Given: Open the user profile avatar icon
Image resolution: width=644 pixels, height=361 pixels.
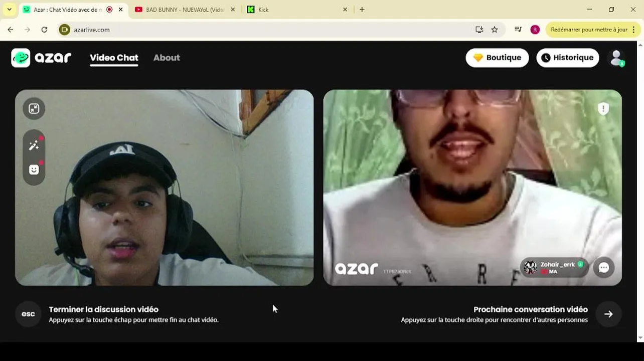Looking at the screenshot, I should 616,58.
